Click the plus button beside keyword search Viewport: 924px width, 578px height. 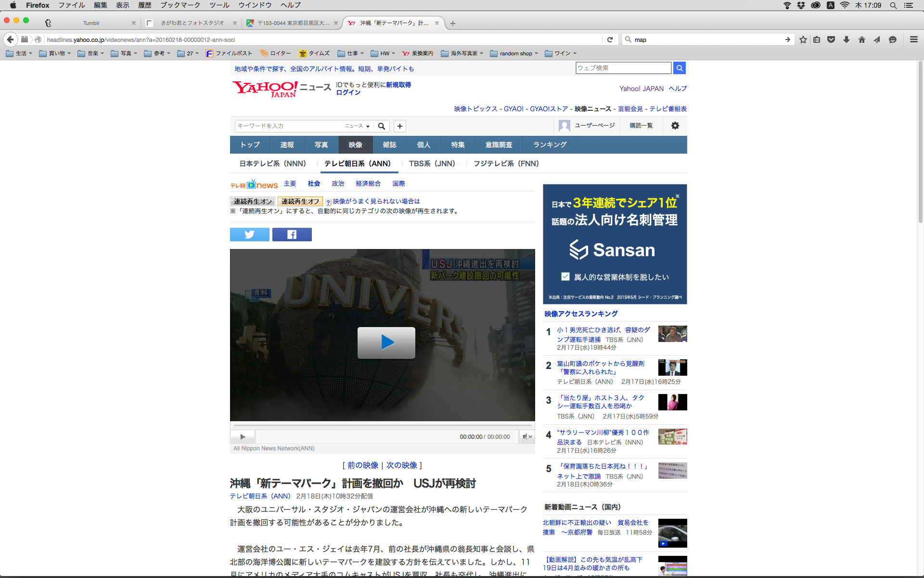click(399, 126)
